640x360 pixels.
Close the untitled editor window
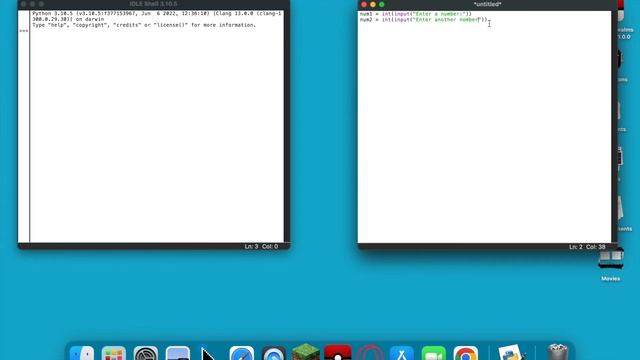(x=364, y=4)
